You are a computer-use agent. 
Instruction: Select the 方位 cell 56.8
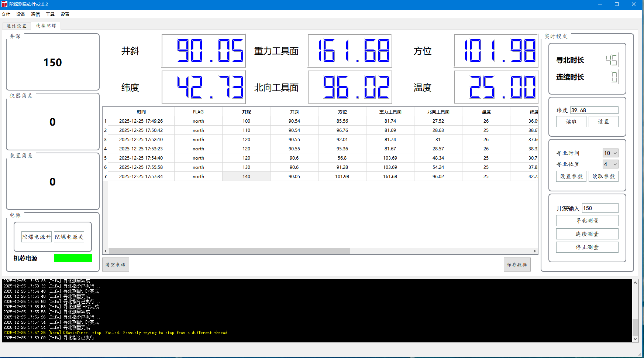(x=342, y=158)
